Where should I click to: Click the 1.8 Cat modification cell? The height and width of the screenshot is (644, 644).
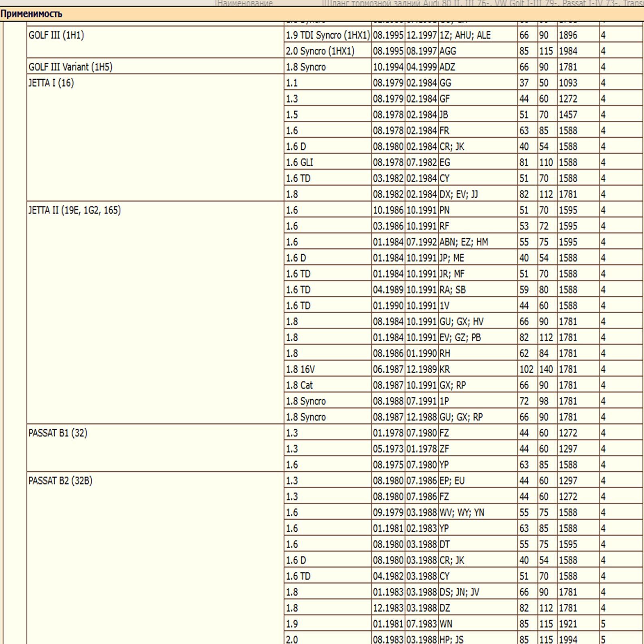tap(328, 385)
